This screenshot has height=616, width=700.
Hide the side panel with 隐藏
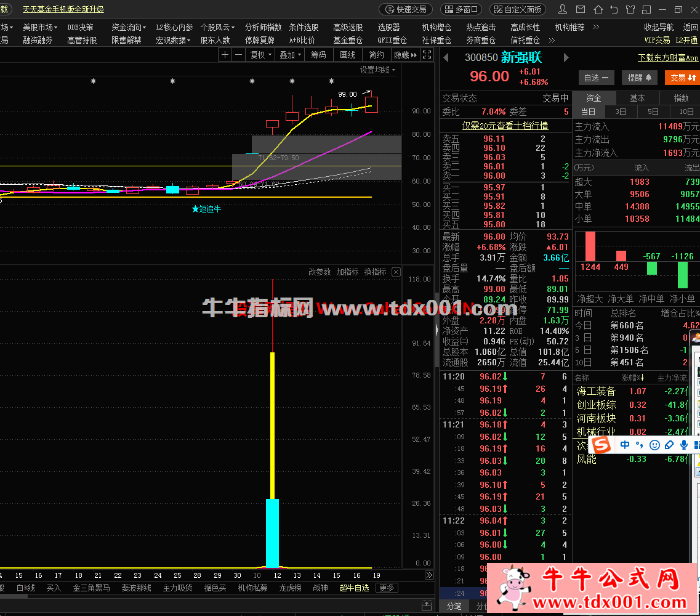pyautogui.click(x=405, y=55)
